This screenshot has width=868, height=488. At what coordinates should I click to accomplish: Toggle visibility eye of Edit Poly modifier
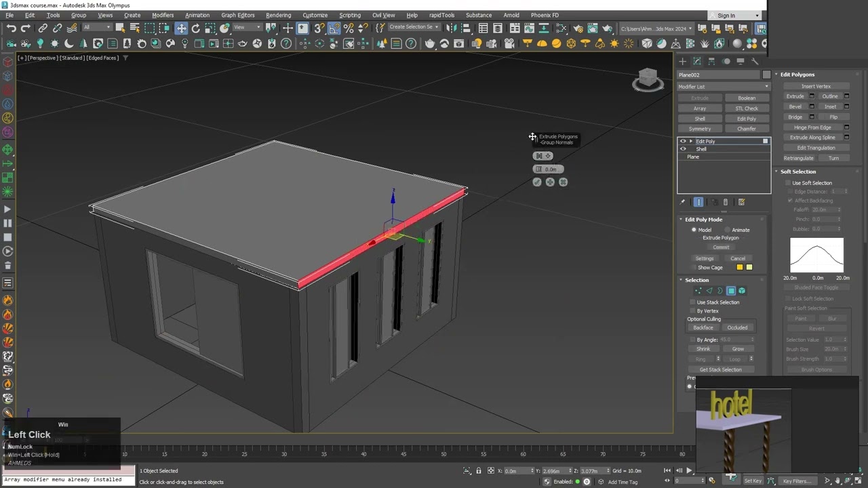coord(683,141)
